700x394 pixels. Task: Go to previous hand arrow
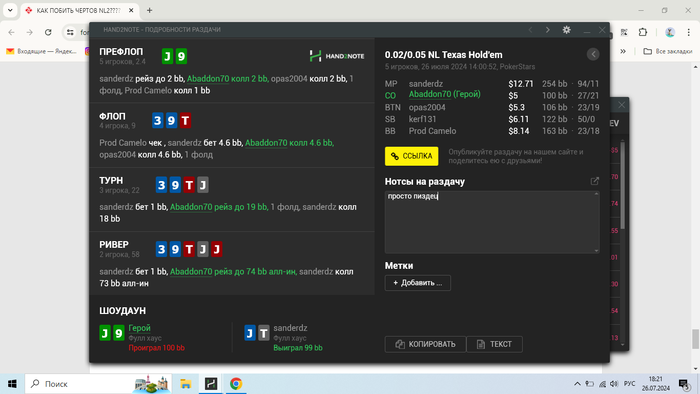pyautogui.click(x=530, y=30)
